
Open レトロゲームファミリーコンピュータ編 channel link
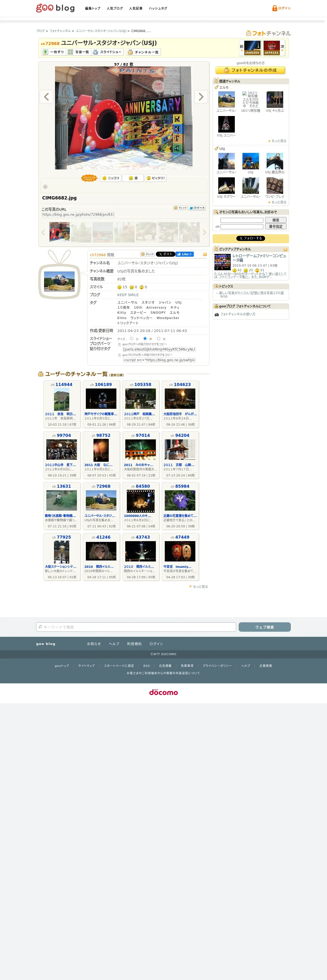pyautogui.click(x=259, y=258)
